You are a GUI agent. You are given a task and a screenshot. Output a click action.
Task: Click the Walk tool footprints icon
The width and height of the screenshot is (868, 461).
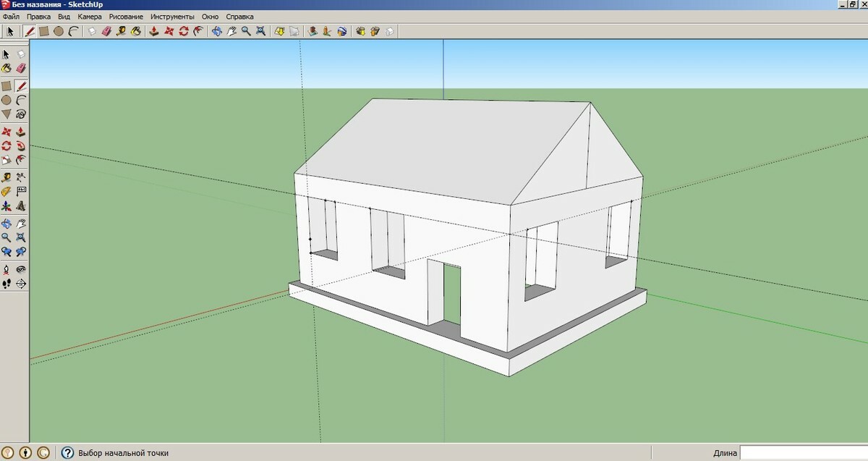point(7,284)
